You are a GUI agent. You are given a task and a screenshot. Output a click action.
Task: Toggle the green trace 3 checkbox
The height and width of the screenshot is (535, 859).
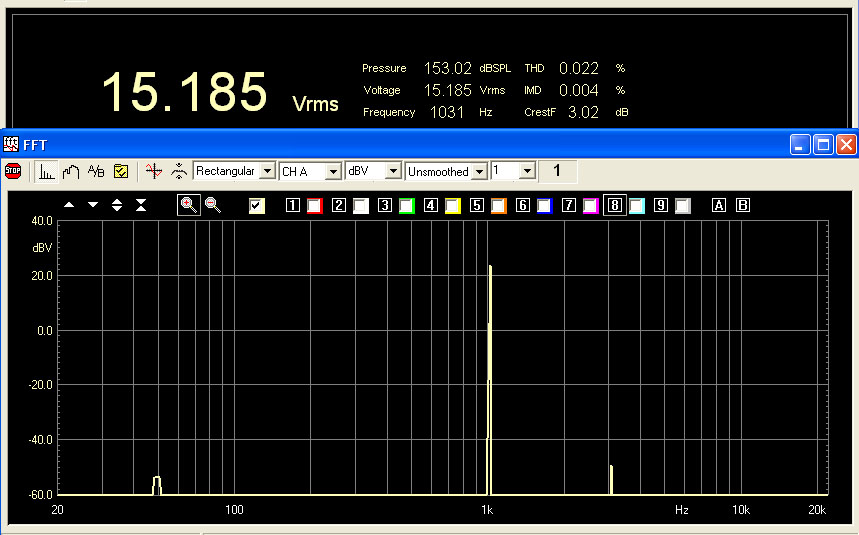[x=406, y=206]
